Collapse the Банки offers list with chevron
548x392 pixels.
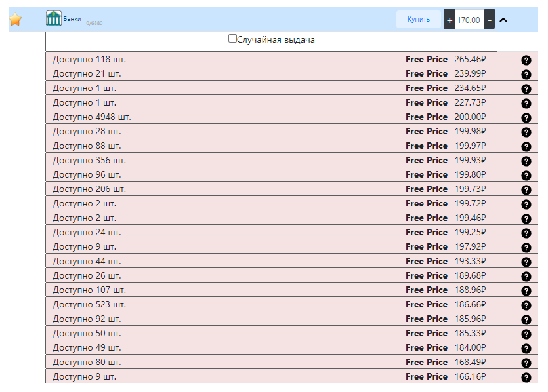click(x=503, y=20)
